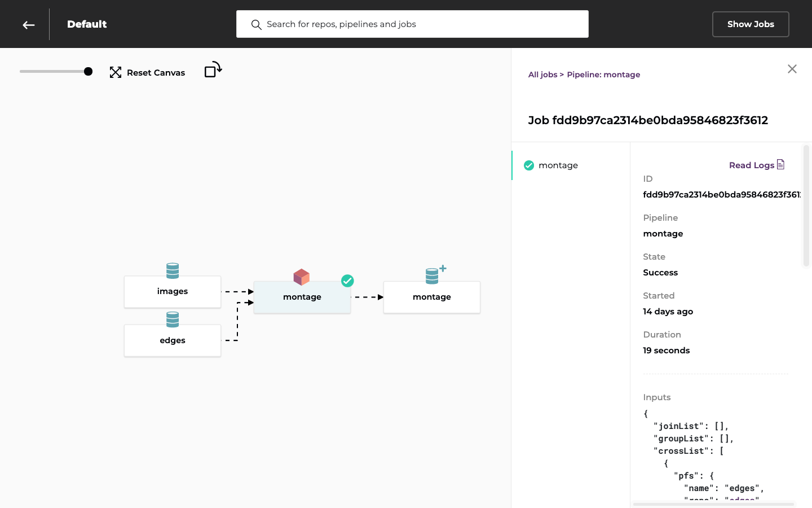Click the 14 days ago value
The height and width of the screenshot is (508, 812).
668,312
